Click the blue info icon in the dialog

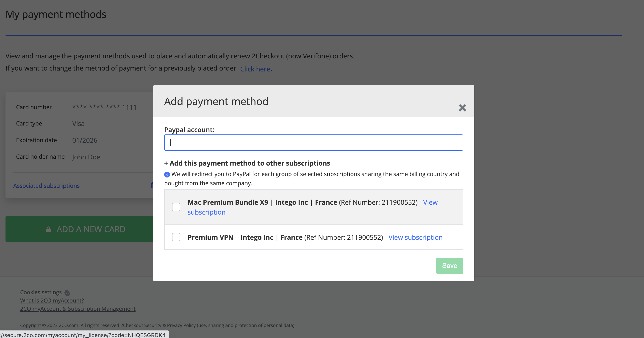(x=167, y=174)
